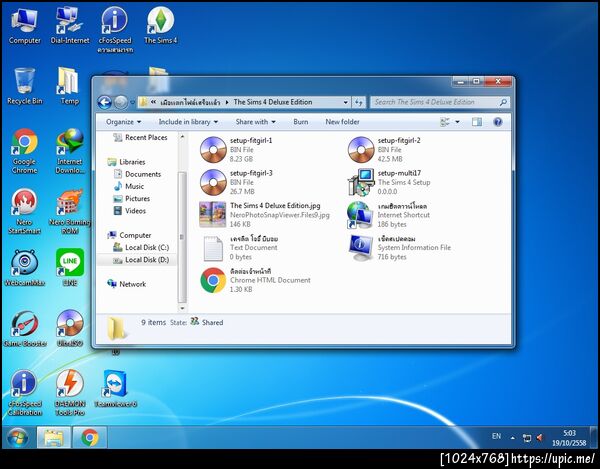Viewport: 600px width, 469px height.
Task: Open the Windows Start menu
Action: pos(17,438)
